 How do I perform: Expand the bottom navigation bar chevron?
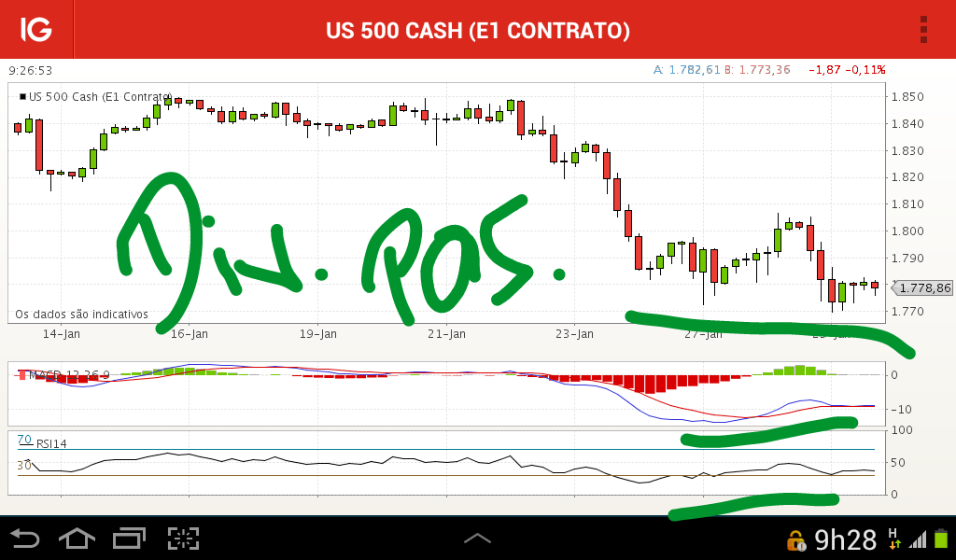(477, 538)
